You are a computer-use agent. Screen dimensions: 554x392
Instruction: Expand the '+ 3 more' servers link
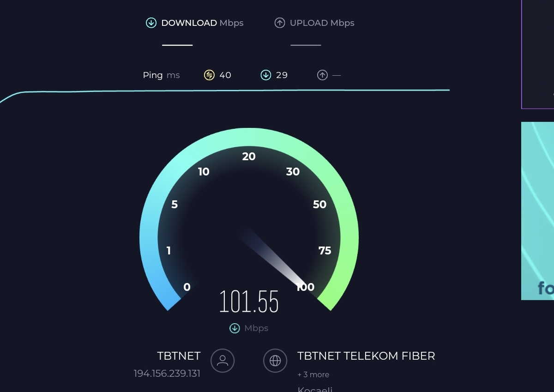[x=313, y=374]
